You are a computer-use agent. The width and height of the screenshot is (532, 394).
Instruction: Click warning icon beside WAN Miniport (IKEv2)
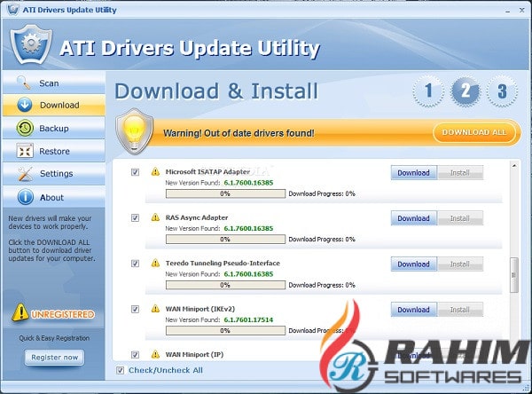[x=155, y=309]
